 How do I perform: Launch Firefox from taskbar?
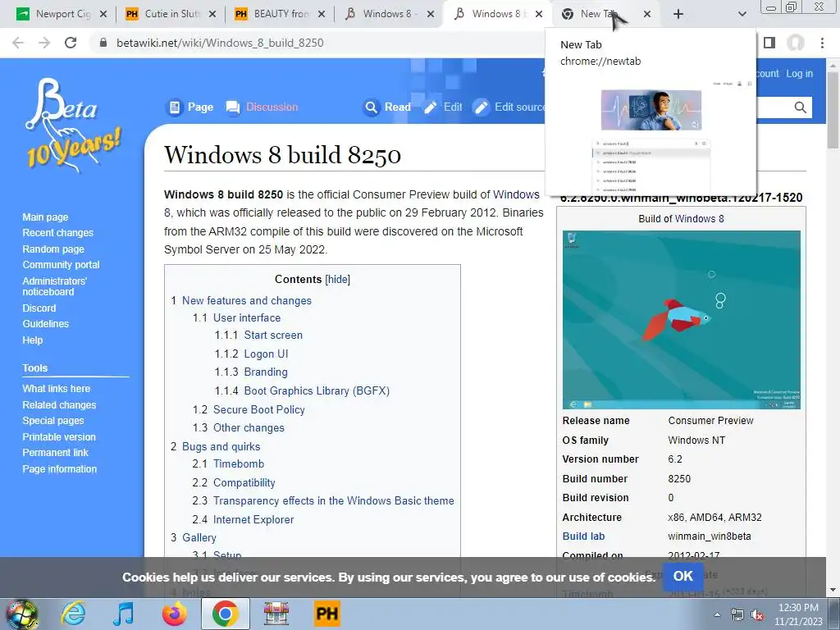(x=175, y=614)
